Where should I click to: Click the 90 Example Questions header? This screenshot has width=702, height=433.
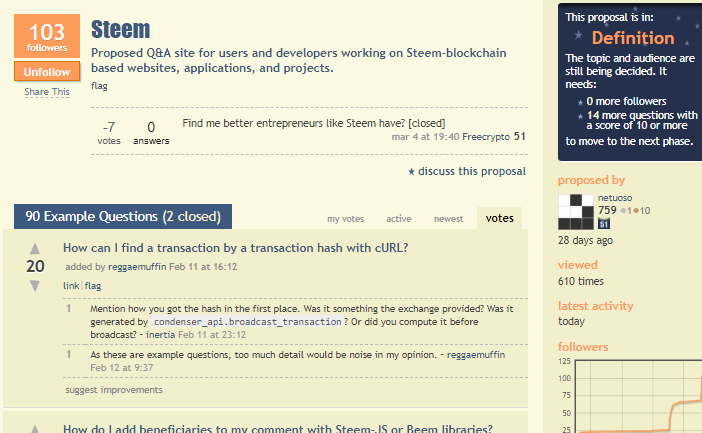123,217
